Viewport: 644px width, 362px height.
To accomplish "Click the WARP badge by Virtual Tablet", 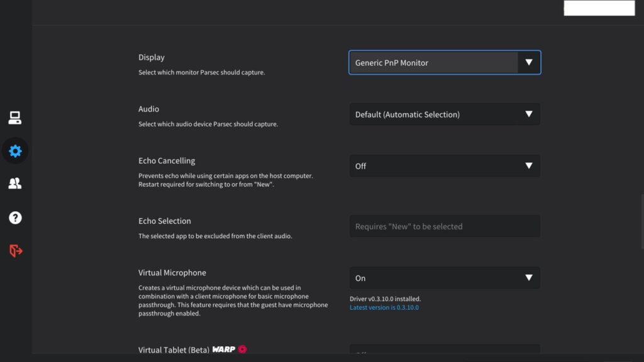I will click(223, 349).
